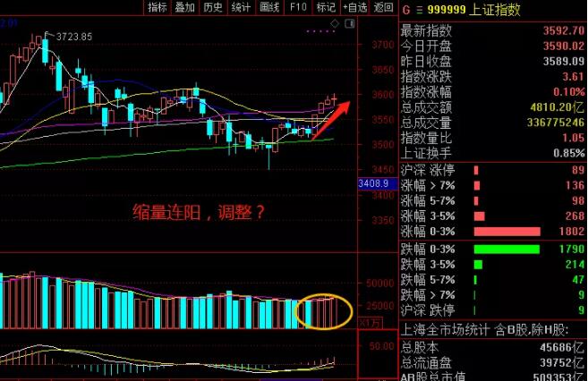The height and width of the screenshot is (381, 588).
Task: Click the 3700 price axis label
Action: 383,46
